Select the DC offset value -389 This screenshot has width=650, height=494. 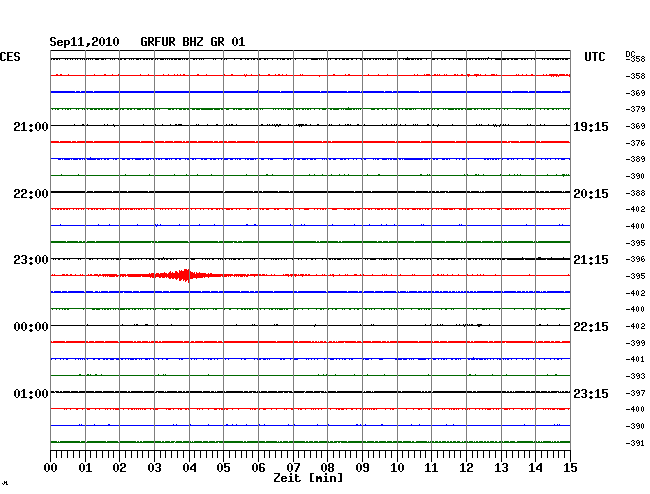click(635, 159)
